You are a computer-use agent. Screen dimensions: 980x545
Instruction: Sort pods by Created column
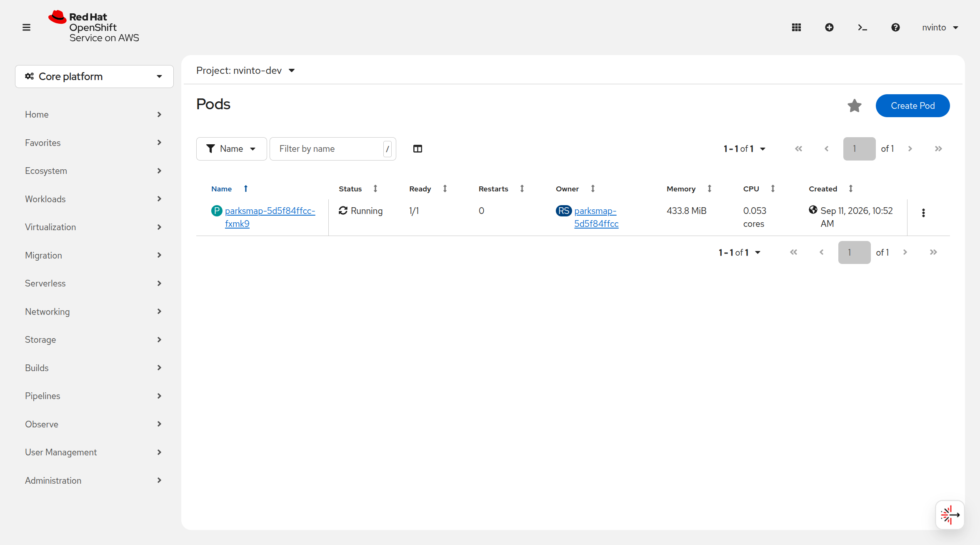851,188
